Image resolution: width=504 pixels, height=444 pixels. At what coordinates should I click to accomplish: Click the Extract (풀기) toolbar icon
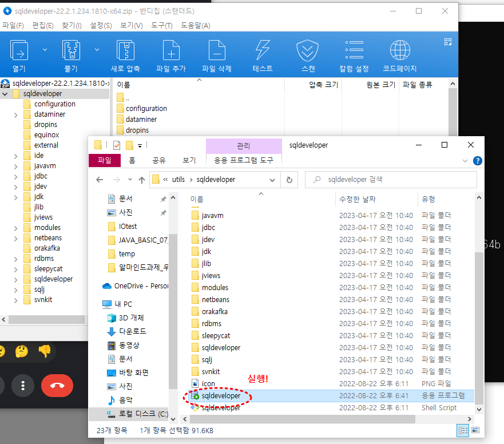click(x=71, y=50)
